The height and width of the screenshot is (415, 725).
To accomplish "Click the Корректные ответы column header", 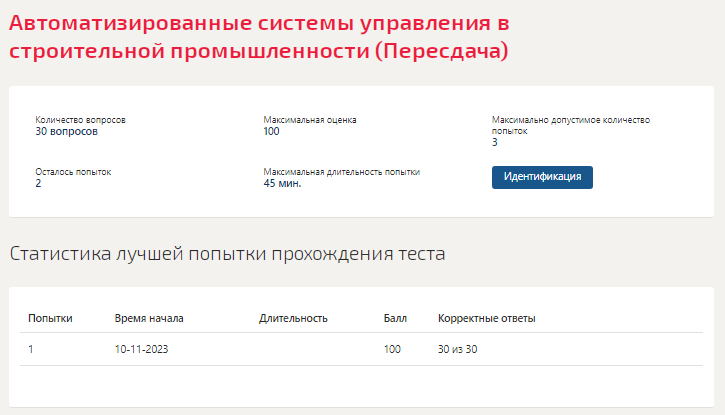I will (486, 318).
